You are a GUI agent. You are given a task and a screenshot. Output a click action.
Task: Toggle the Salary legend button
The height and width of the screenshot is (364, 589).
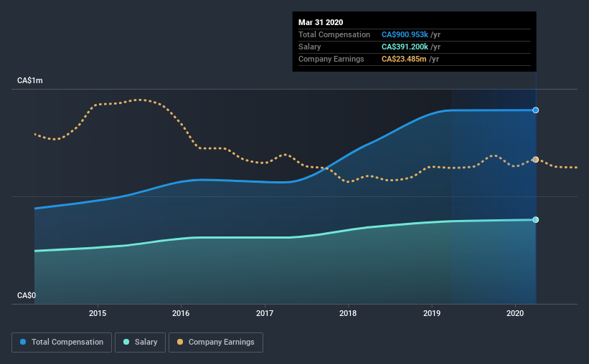tap(140, 343)
